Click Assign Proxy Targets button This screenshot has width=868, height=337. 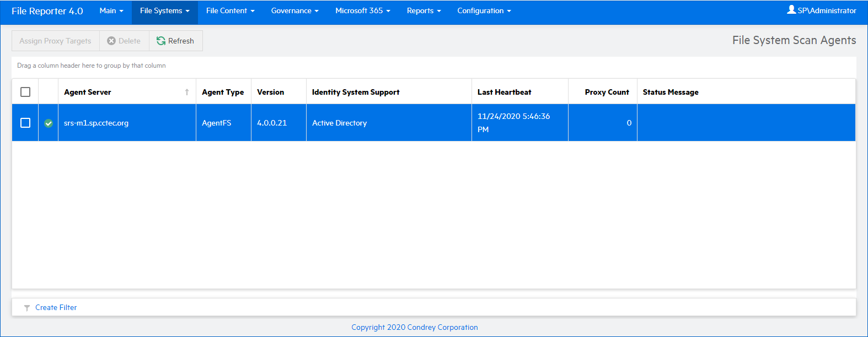coord(55,41)
